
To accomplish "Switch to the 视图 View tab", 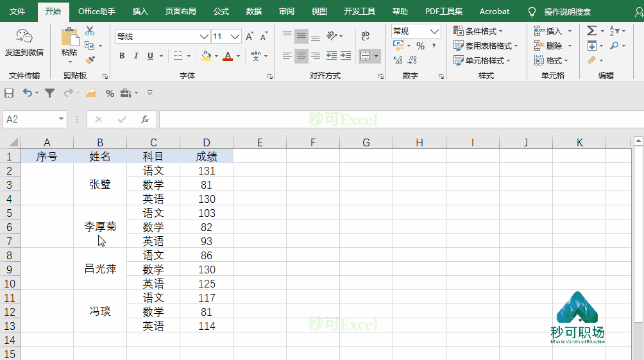I will click(319, 12).
